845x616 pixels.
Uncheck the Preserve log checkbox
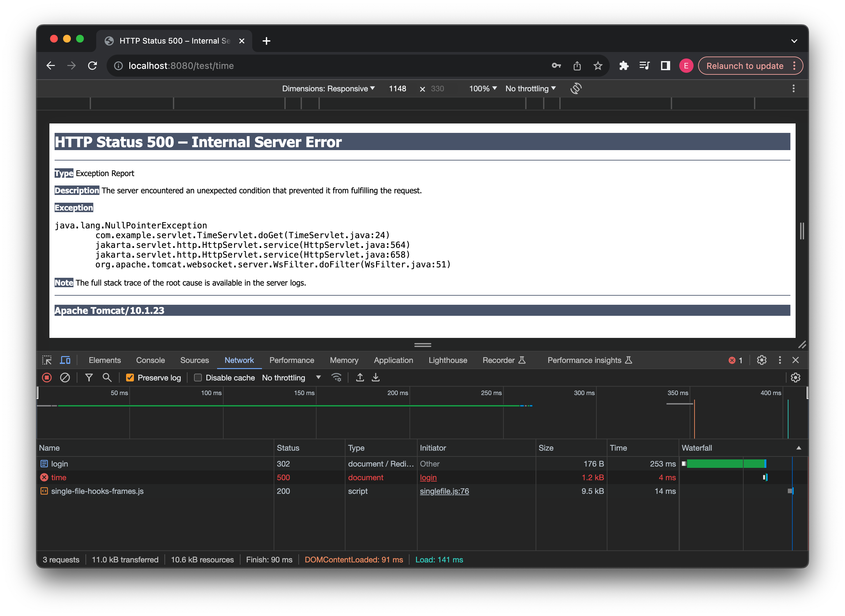tap(130, 377)
